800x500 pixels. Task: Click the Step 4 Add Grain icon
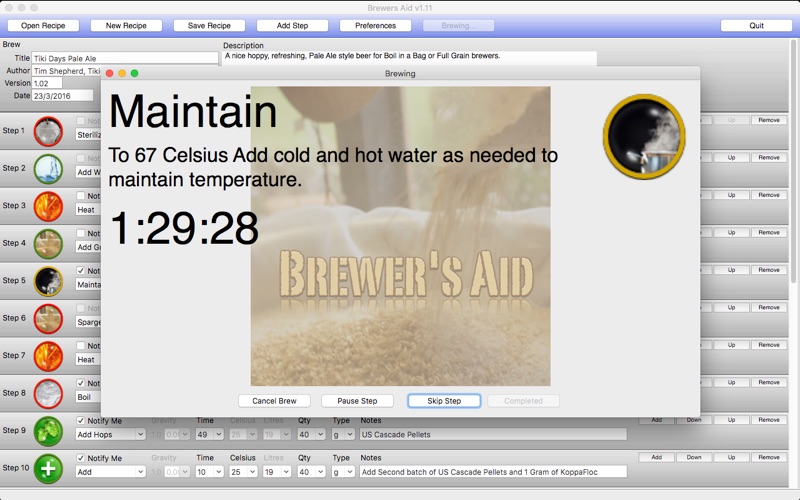tap(48, 243)
